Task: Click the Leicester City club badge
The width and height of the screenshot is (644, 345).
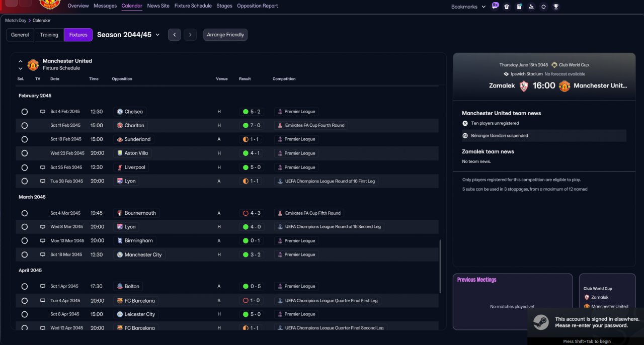Action: click(120, 314)
